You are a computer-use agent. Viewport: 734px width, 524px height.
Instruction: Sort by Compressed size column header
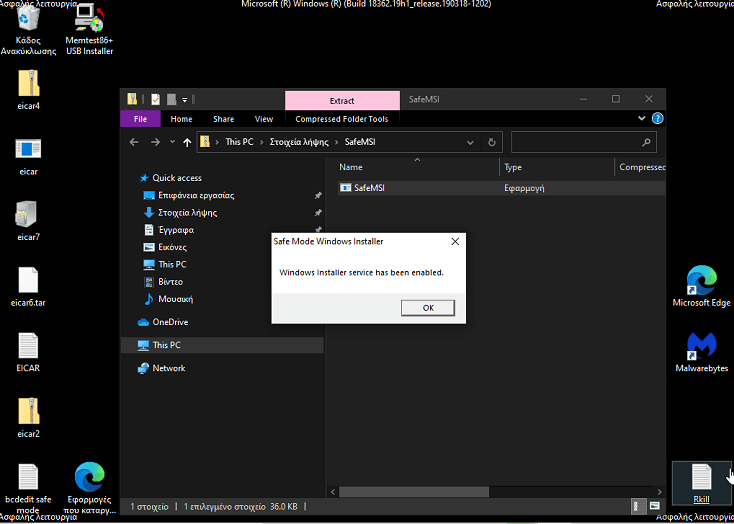pyautogui.click(x=642, y=167)
